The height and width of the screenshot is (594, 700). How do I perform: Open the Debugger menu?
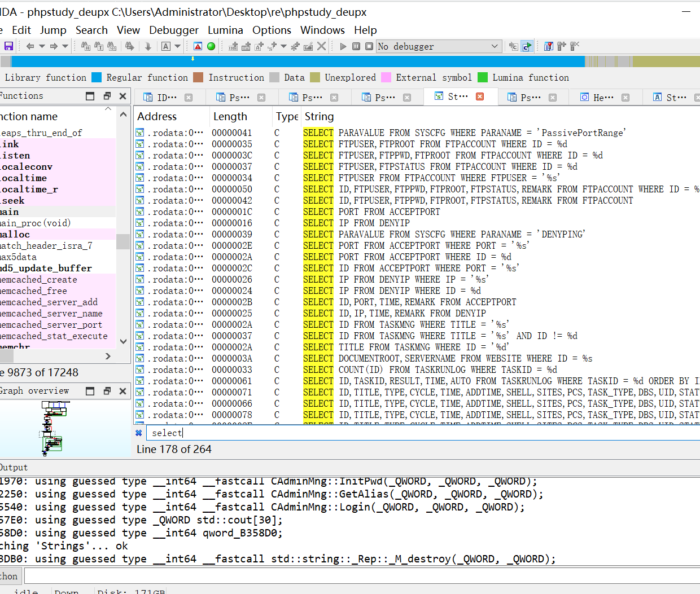point(174,30)
